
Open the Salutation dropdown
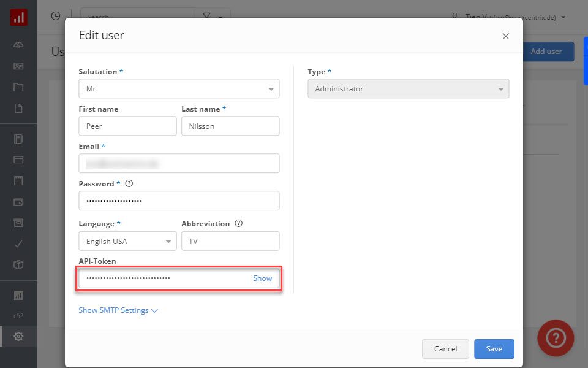(179, 88)
